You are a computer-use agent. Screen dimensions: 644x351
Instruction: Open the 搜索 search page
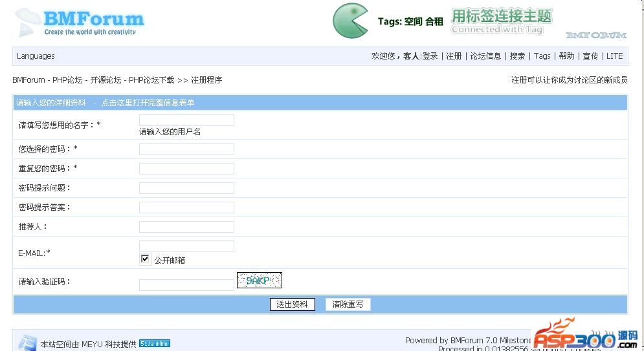tap(517, 56)
